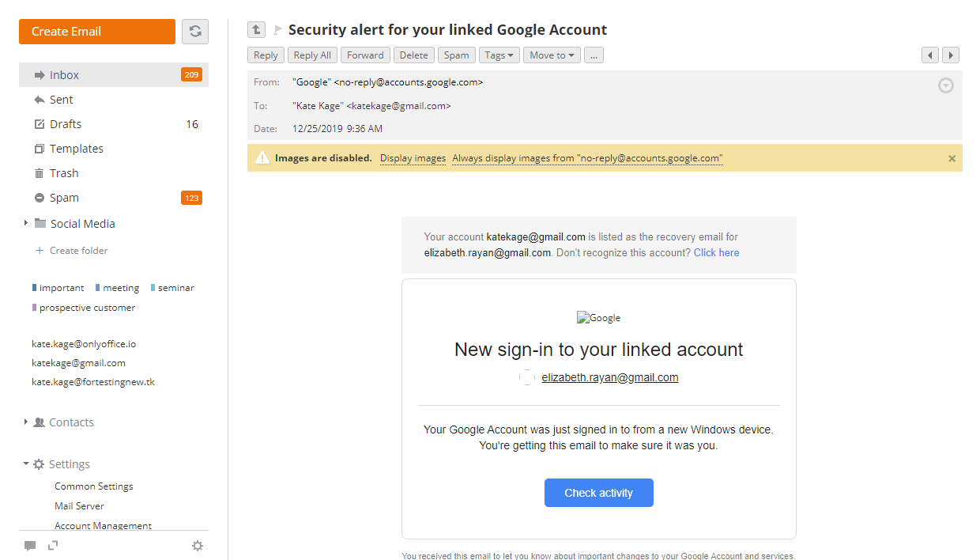Open the Move to dropdown
The image size is (980, 560).
click(552, 55)
